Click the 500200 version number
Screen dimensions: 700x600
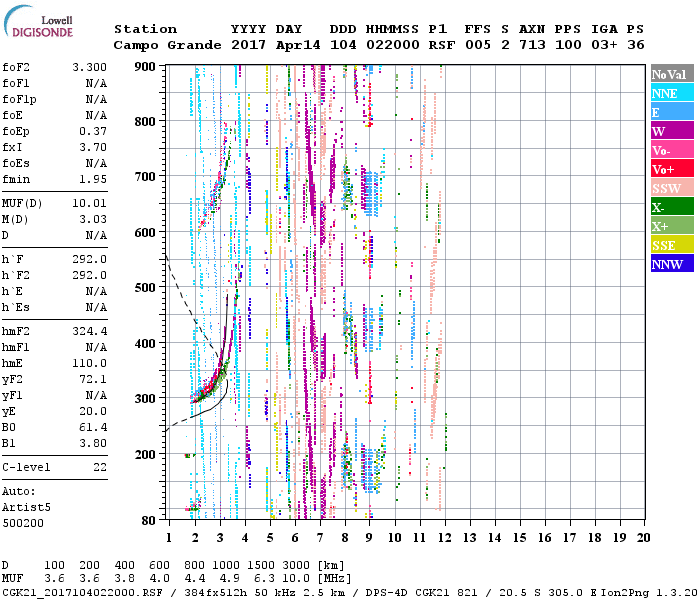[23, 523]
